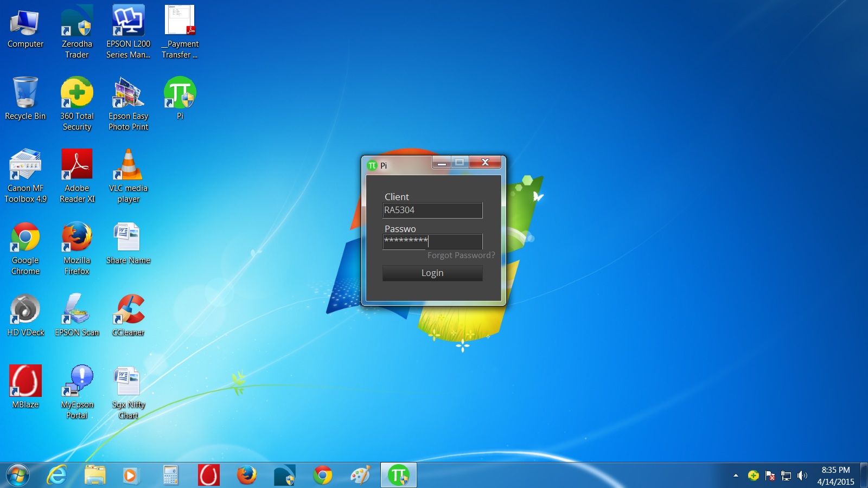Switch to Pi app in taskbar
The image size is (868, 488).
coord(399,476)
